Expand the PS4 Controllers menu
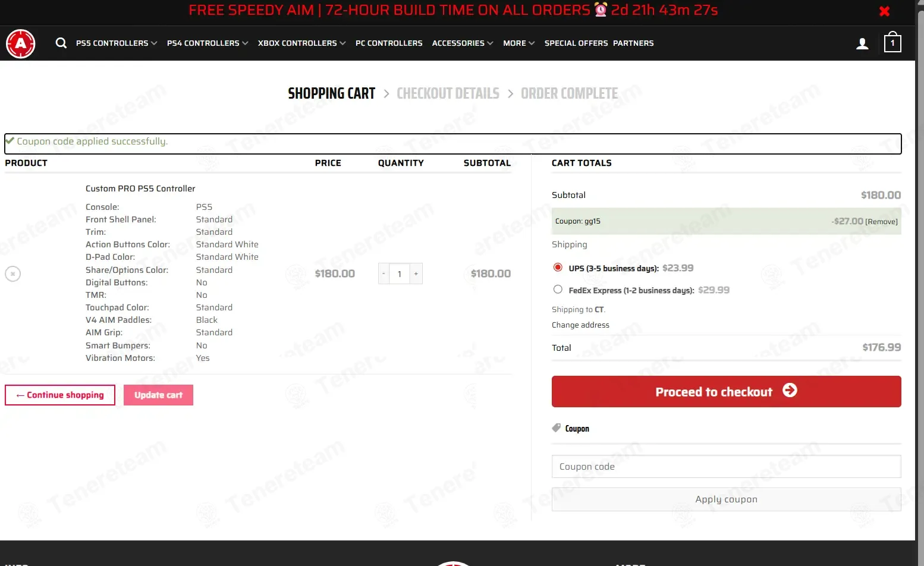The height and width of the screenshot is (566, 924). (208, 43)
